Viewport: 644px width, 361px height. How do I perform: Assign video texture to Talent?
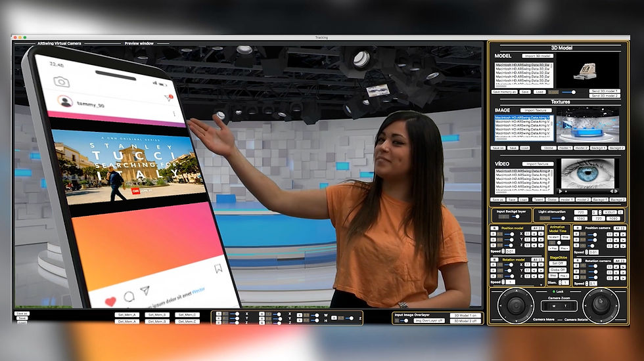tap(538, 200)
